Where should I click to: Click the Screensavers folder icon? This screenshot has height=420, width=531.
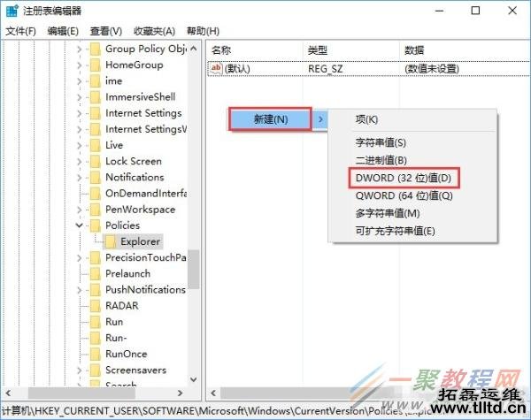tap(96, 370)
